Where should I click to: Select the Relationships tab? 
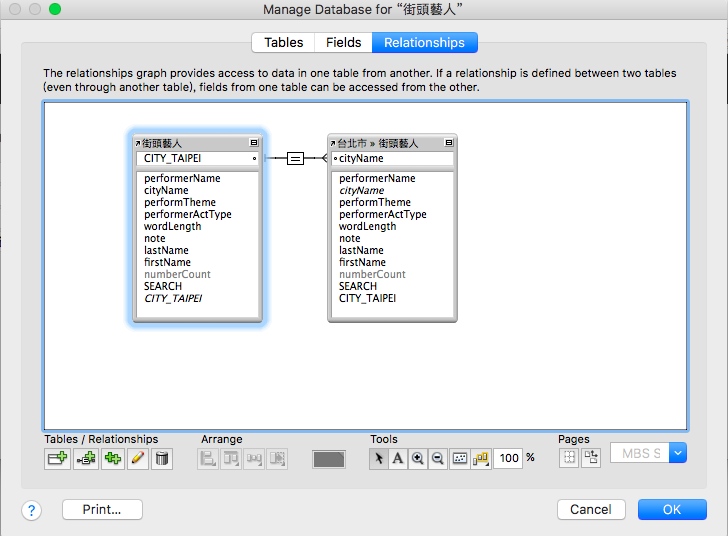[x=424, y=43]
